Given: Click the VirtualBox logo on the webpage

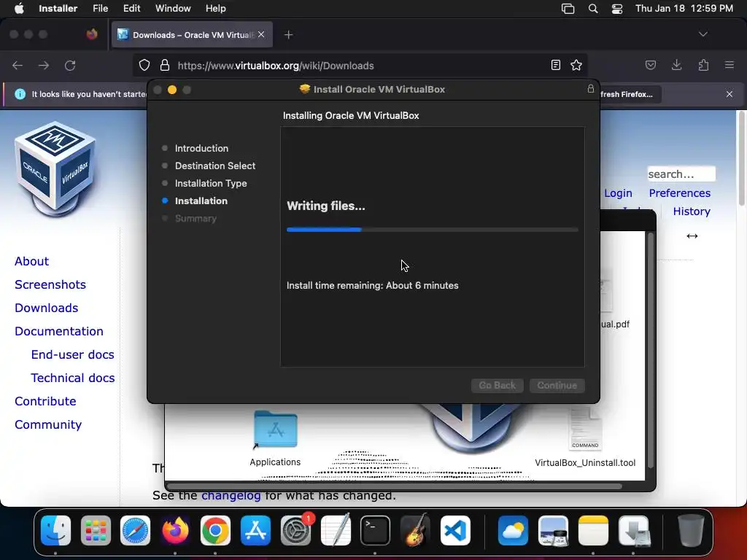Looking at the screenshot, I should (x=55, y=169).
